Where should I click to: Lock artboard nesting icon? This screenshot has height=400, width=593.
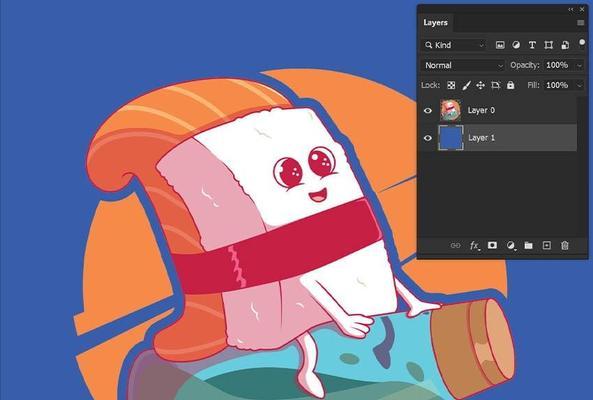pos(495,85)
